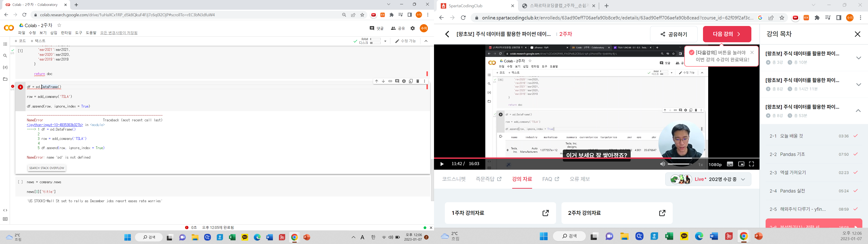Add comment to cell icon in cell toolbar
868x244 pixels.
pos(397,81)
